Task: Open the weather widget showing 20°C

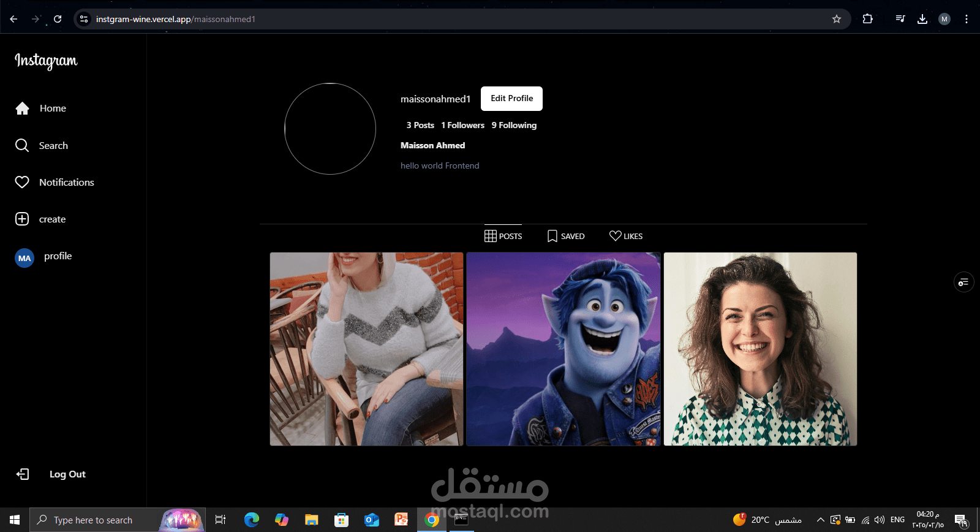Action: 767,520
